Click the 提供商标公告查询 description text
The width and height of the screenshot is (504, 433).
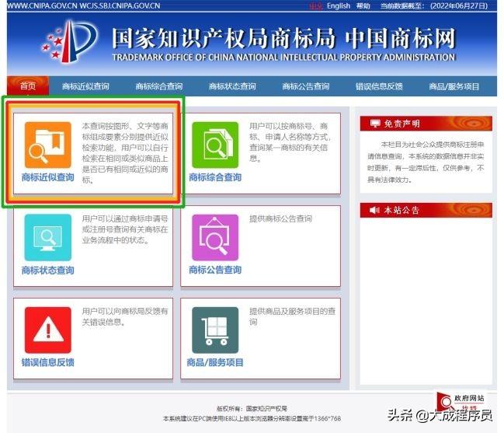280,218
